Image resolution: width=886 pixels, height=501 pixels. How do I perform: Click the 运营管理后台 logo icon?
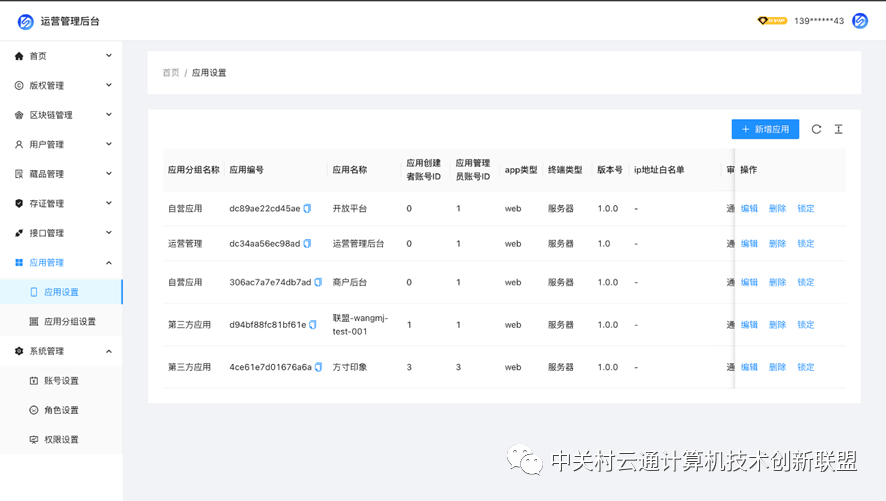click(26, 21)
